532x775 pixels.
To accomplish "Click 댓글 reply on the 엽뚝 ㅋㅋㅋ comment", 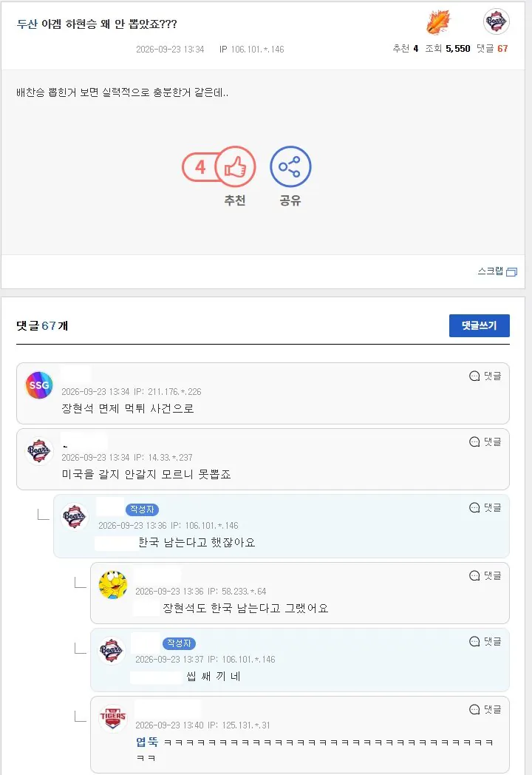I will click(485, 710).
